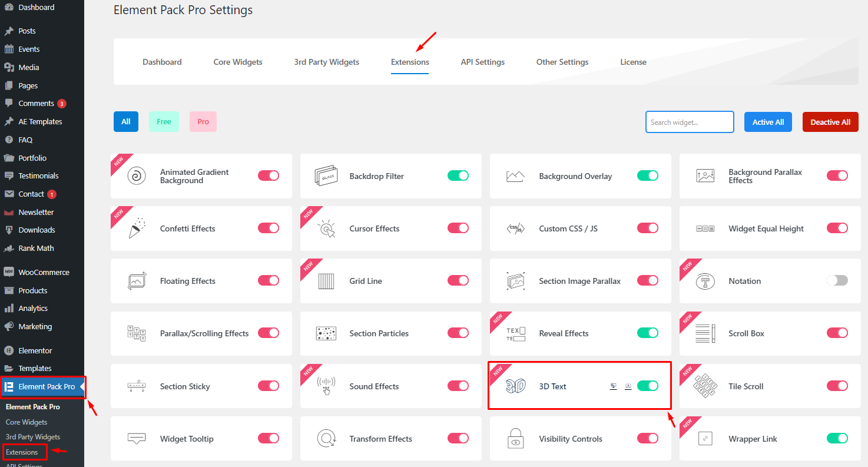Click the Confetti Effects party icon
The width and height of the screenshot is (868, 467).
137,228
